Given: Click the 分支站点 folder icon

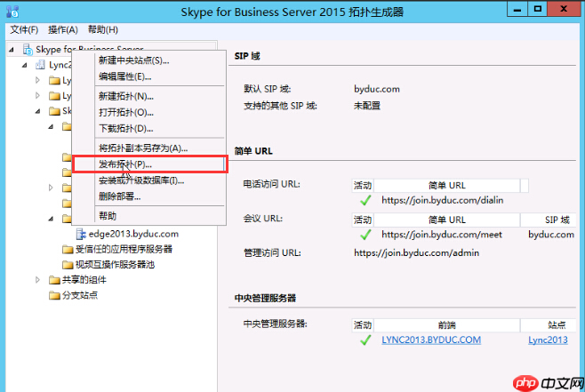Looking at the screenshot, I should 54,296.
